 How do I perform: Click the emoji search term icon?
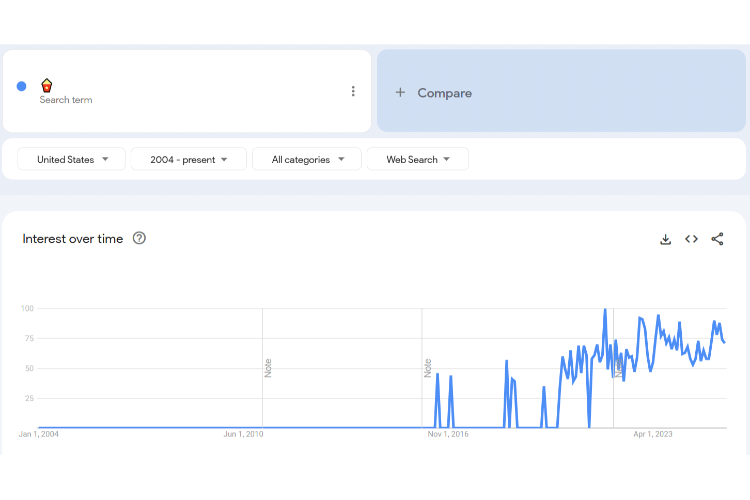click(x=46, y=85)
